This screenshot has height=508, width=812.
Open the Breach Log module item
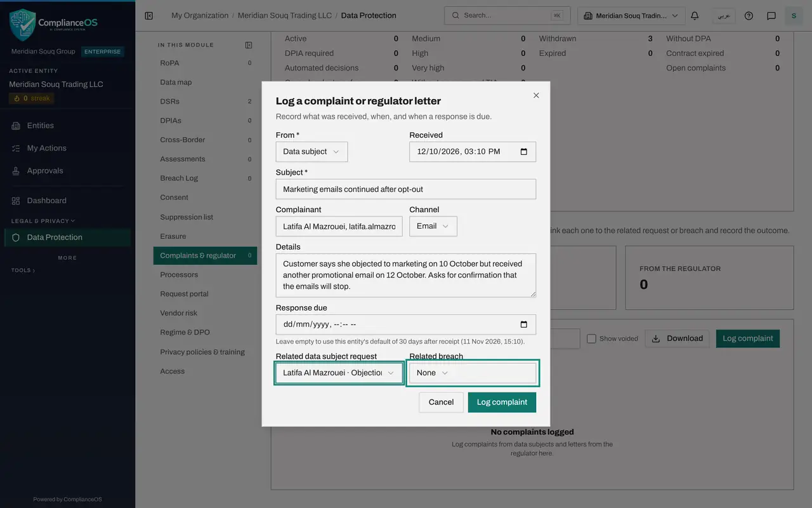[x=205, y=178]
